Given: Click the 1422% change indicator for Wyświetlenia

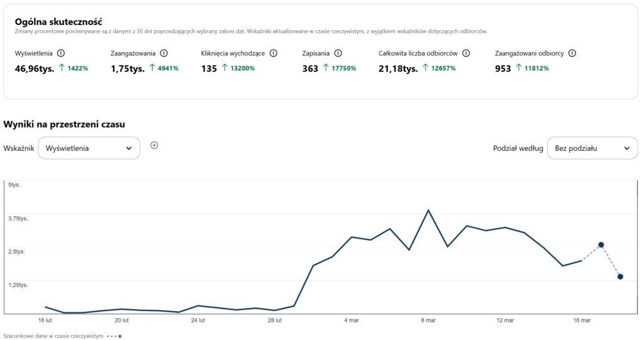Looking at the screenshot, I should [x=74, y=69].
